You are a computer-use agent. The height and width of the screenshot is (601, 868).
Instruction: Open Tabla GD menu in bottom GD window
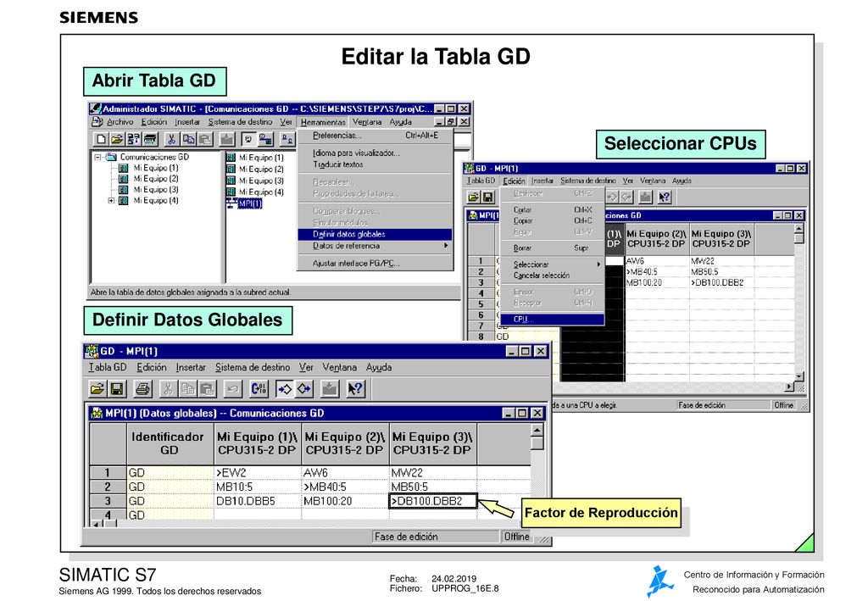point(108,367)
